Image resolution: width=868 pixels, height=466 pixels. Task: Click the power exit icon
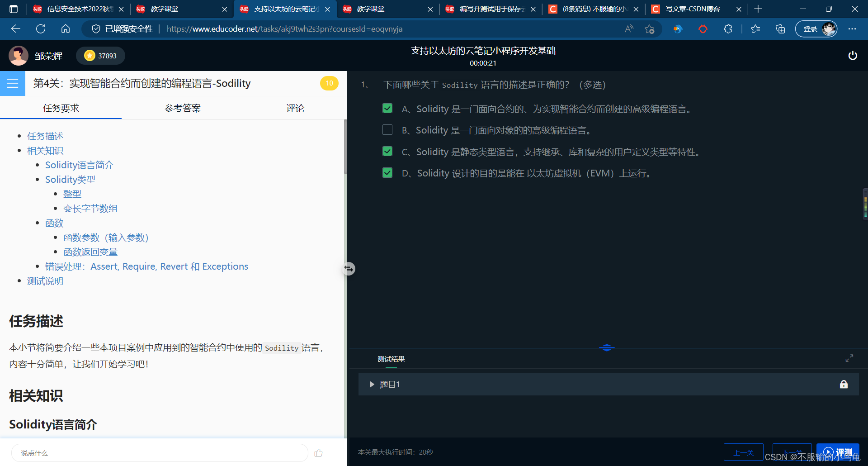pos(853,56)
